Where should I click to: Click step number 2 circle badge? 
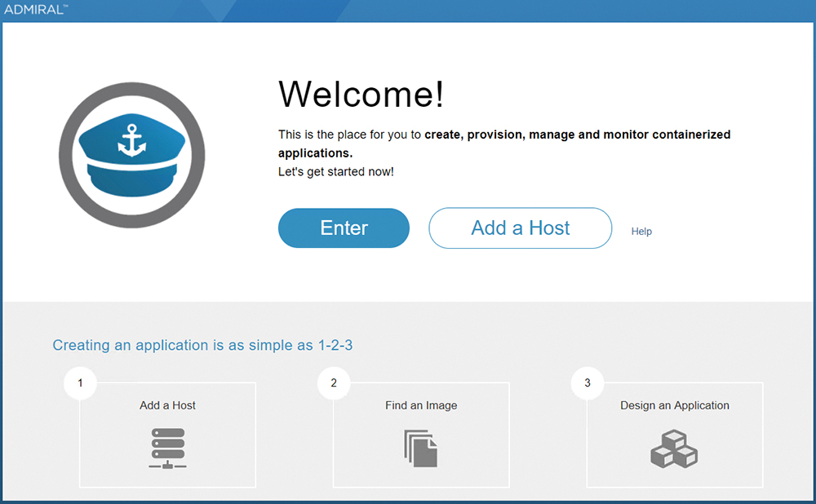(334, 382)
